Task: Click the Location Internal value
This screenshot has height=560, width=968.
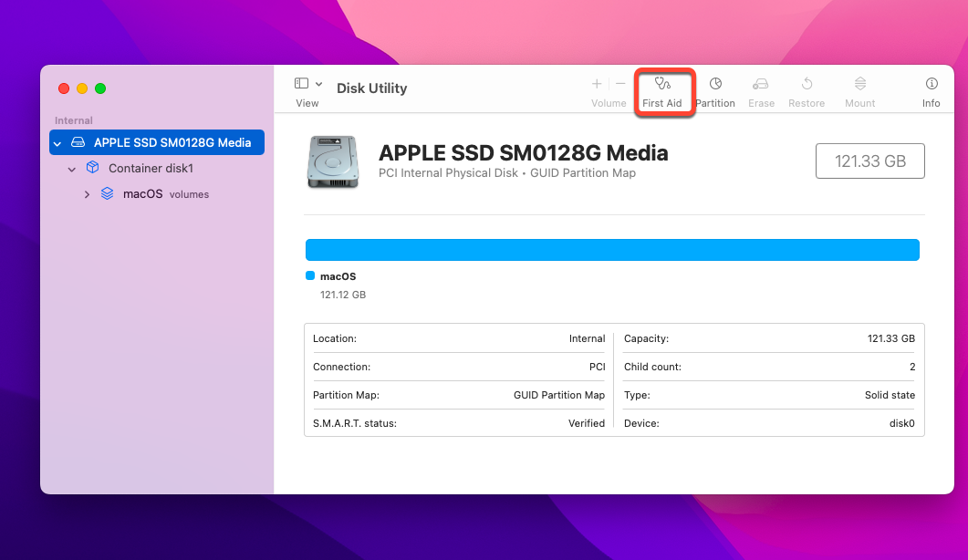Action: click(x=588, y=339)
